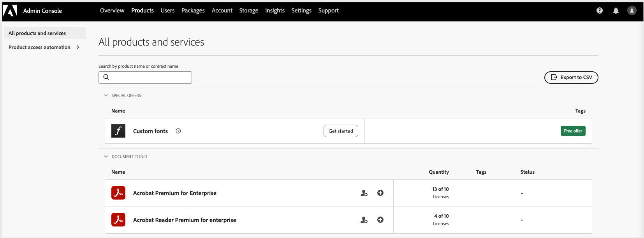Viewport: 644px width, 238px height.
Task: Expand Product access automation chevron
Action: coord(78,47)
